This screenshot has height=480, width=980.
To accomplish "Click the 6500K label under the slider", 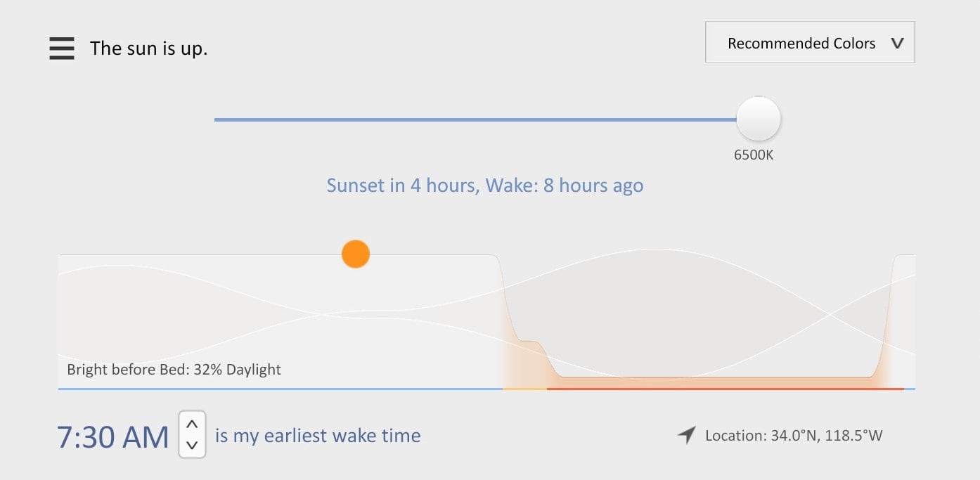I will (754, 155).
